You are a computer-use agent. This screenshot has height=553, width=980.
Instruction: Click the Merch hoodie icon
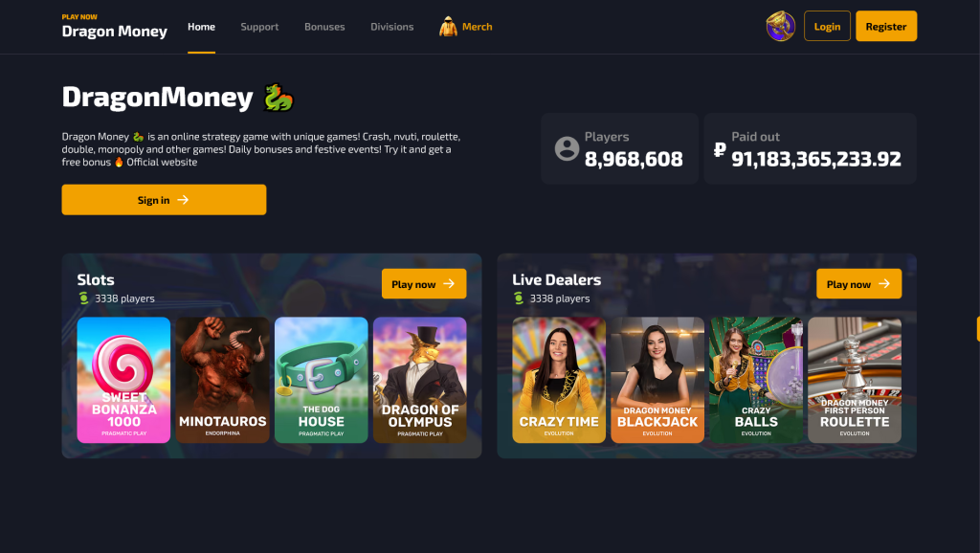coord(448,27)
